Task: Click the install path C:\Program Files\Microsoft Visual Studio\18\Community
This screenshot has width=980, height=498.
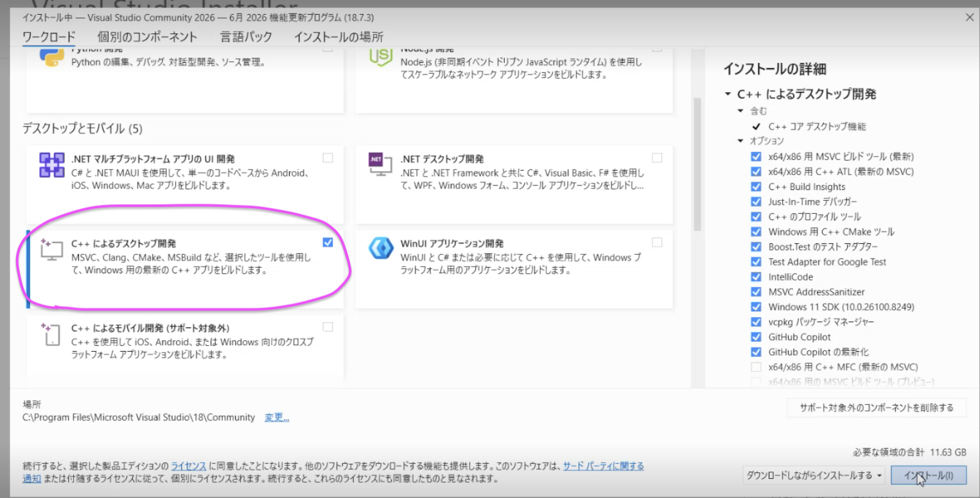Action: click(139, 417)
